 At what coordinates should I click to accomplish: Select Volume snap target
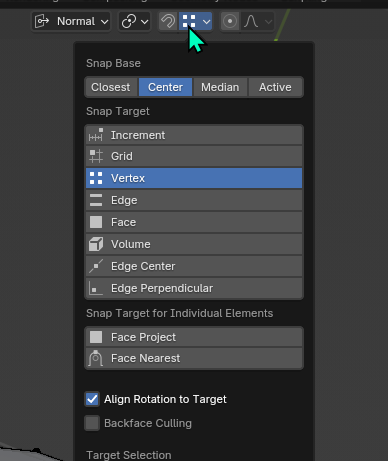(194, 244)
